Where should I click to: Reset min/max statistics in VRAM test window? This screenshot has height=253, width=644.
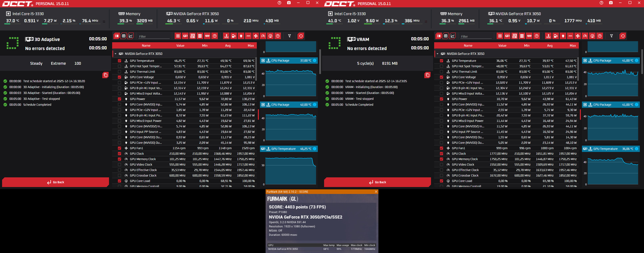coord(623,36)
